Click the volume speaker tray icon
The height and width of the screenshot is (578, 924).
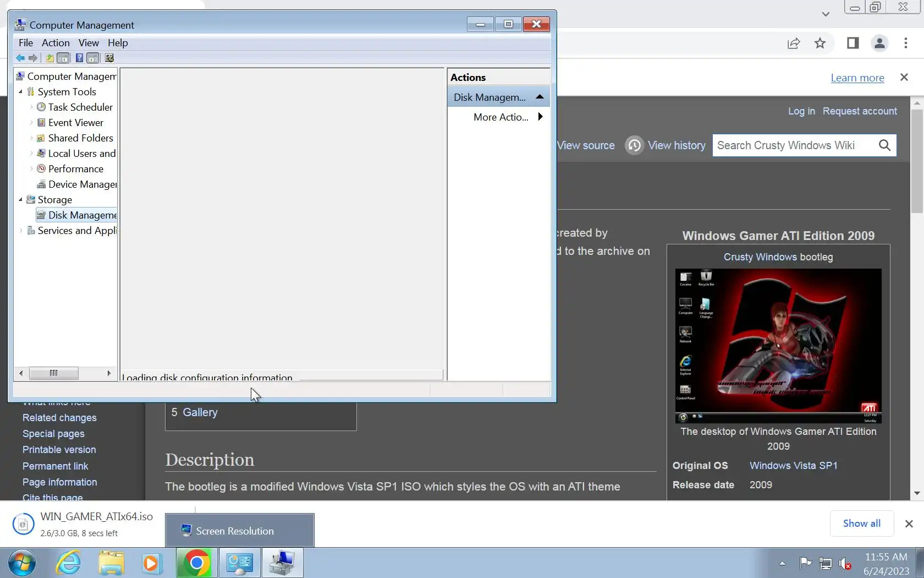(x=845, y=563)
